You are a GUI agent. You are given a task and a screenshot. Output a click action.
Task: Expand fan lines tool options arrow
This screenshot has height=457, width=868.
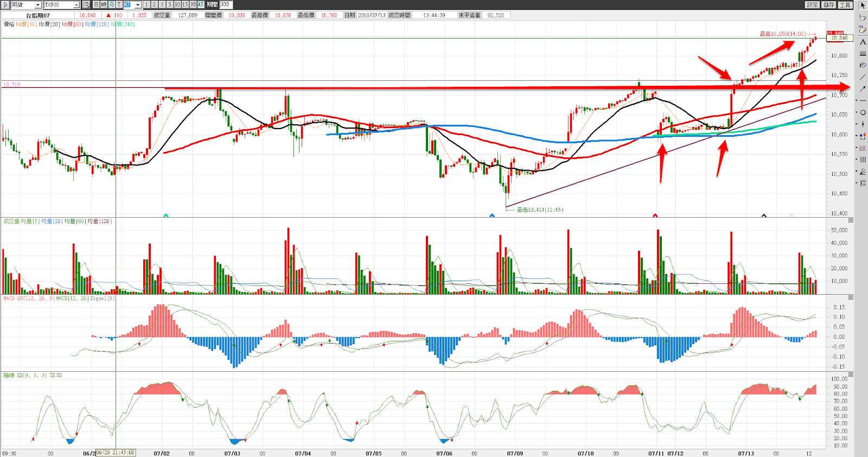[x=856, y=172]
